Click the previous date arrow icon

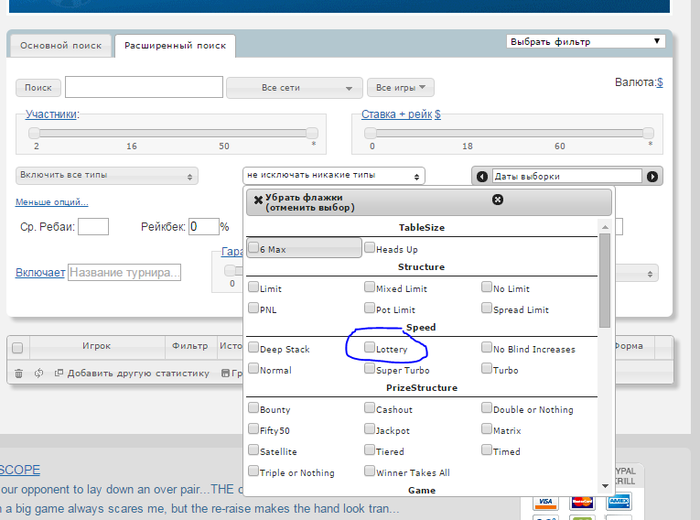[482, 176]
